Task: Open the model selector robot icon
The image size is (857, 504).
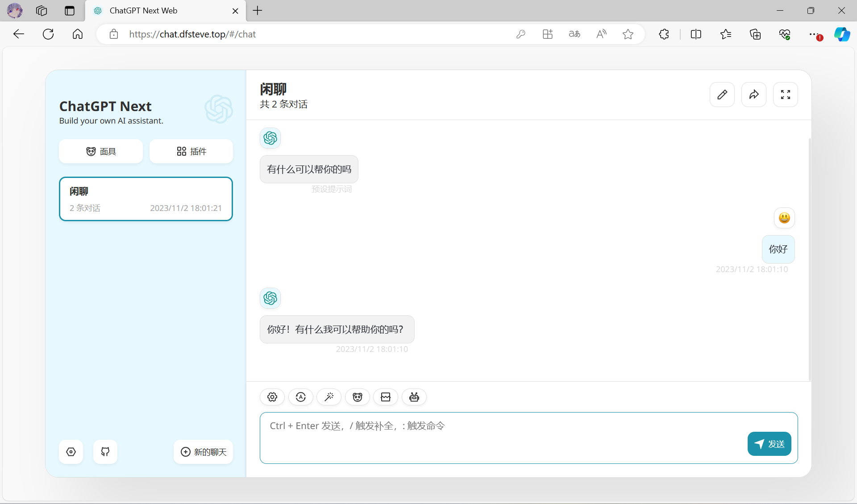Action: point(414,397)
